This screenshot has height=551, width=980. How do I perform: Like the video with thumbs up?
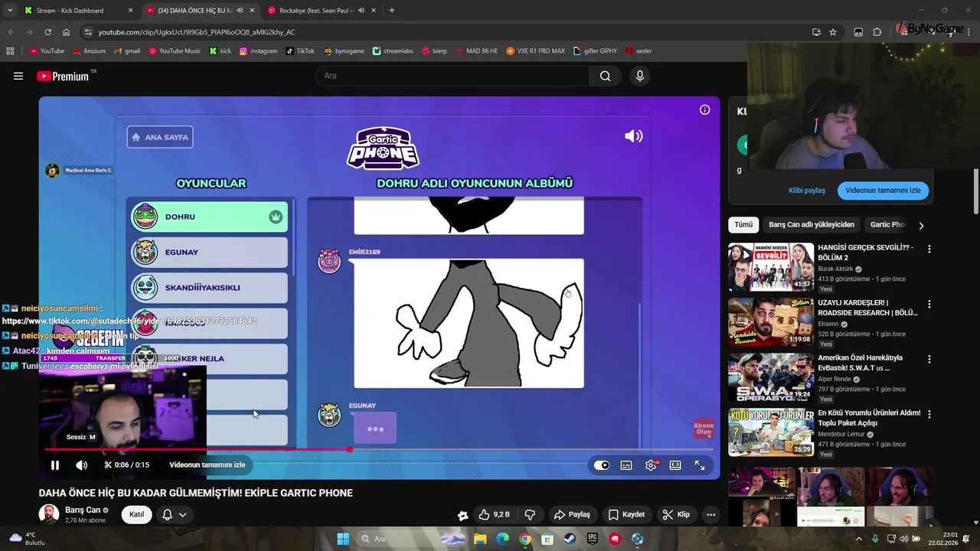point(494,514)
